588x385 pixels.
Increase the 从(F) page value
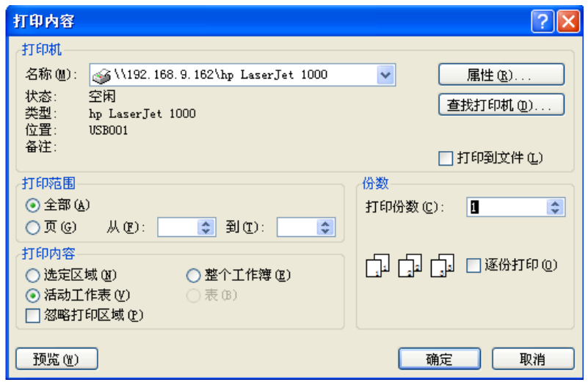click(x=206, y=223)
